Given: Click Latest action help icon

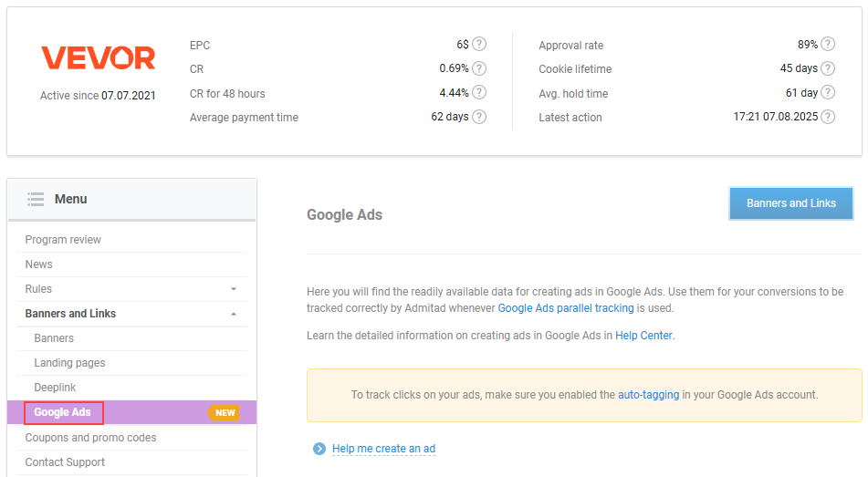Looking at the screenshot, I should (828, 117).
